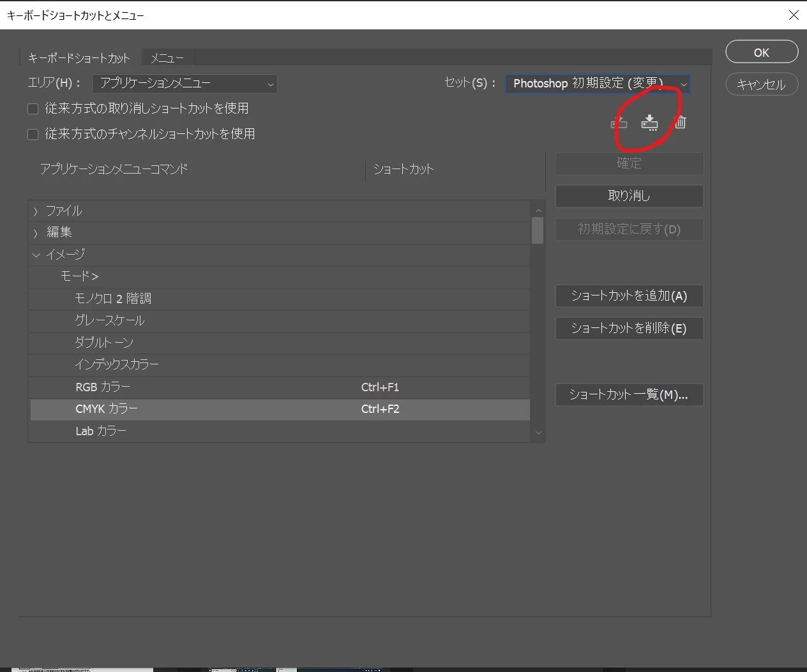Open the エリア dropdown アプリケーションメニュー
807x672 pixels.
[x=185, y=84]
